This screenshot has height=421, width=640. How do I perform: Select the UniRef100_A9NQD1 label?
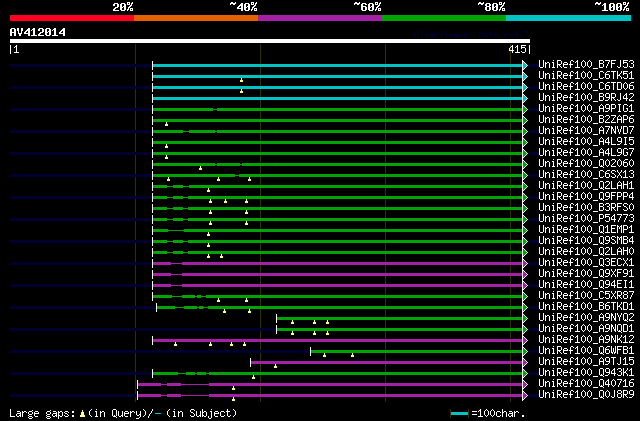point(586,329)
